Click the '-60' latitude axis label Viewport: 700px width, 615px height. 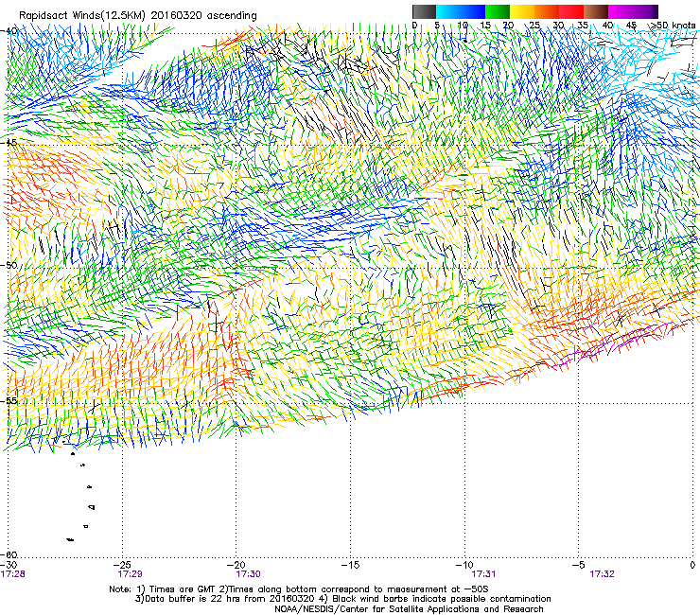pos(9,554)
